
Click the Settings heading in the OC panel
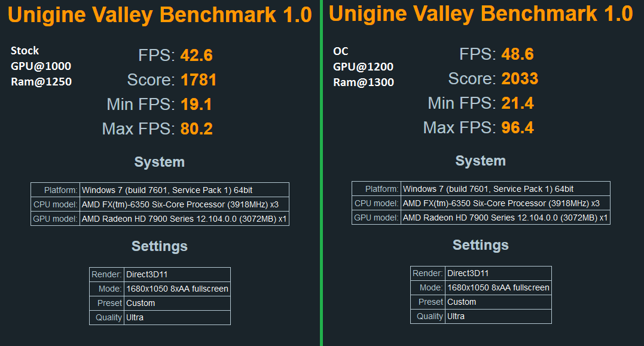[x=481, y=245]
